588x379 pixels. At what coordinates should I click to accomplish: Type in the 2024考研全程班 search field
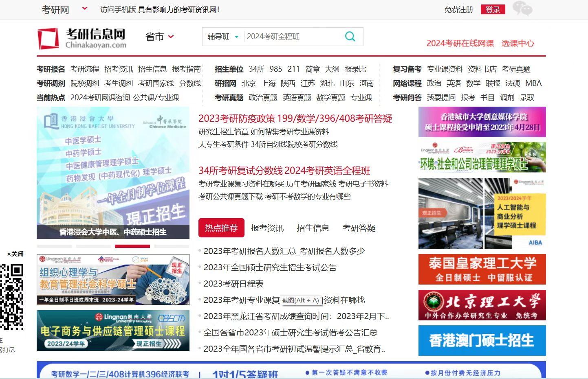coord(291,37)
